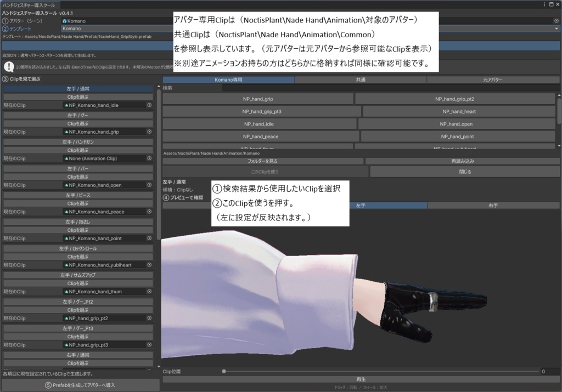Click the 検索 search input field
Screen dimensions: 562x392
(391, 88)
